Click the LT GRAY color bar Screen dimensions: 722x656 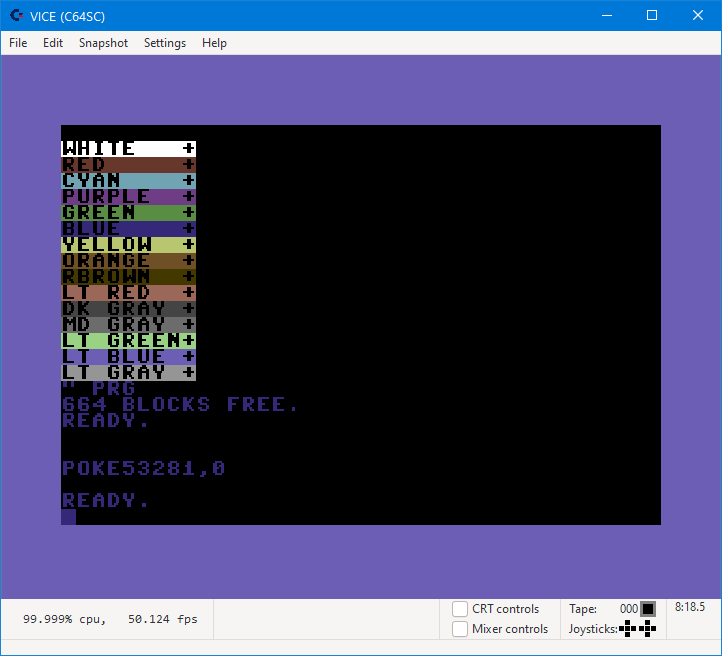[x=128, y=372]
